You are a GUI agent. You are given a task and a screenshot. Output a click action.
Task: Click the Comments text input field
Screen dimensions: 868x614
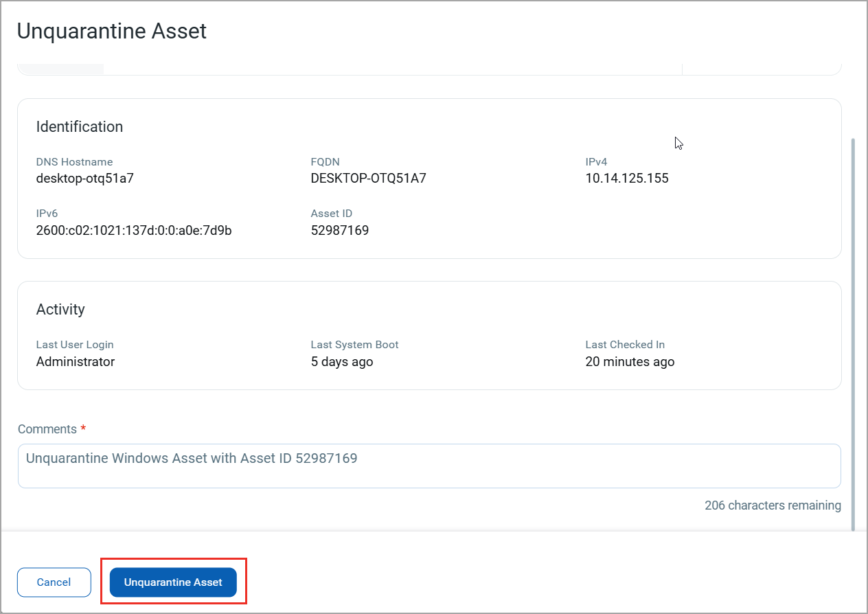pyautogui.click(x=431, y=466)
